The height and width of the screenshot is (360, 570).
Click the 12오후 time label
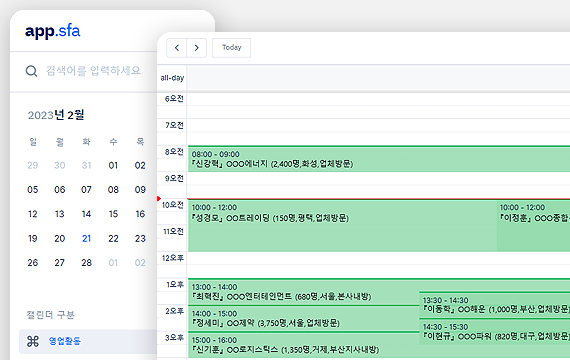tap(173, 258)
